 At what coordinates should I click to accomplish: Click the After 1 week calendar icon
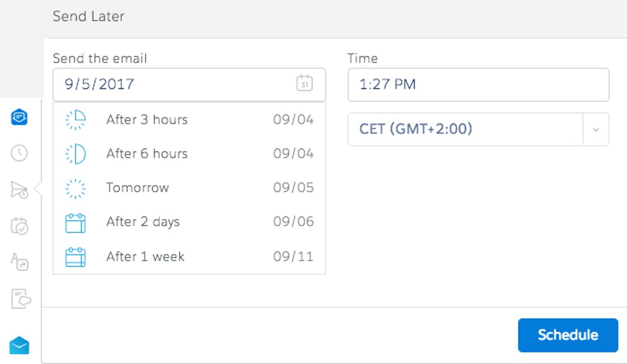(75, 257)
